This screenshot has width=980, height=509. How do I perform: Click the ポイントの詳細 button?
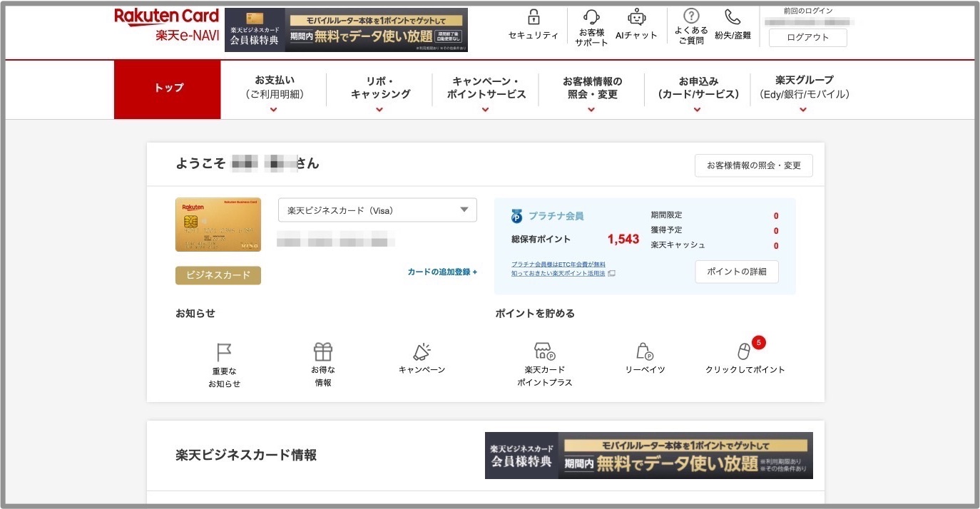click(x=736, y=272)
